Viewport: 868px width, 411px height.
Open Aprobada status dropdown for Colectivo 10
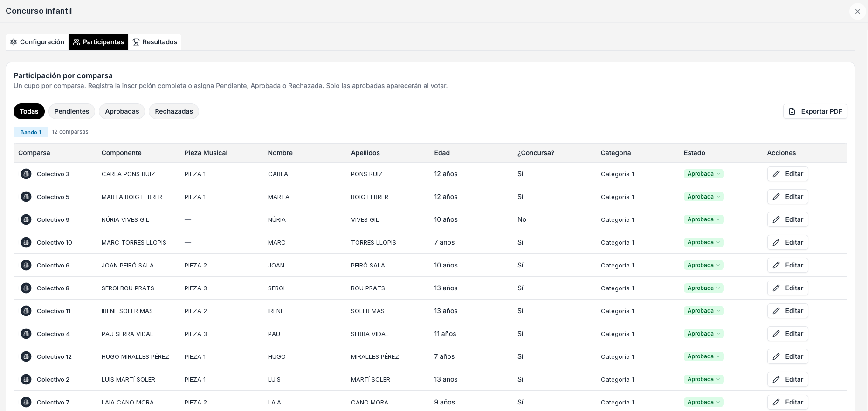(703, 242)
